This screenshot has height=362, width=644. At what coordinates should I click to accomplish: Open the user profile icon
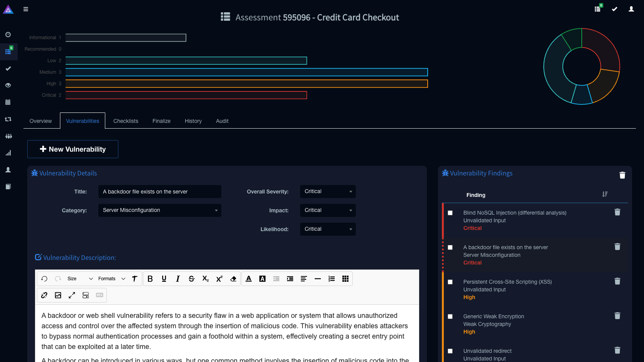pyautogui.click(x=631, y=9)
